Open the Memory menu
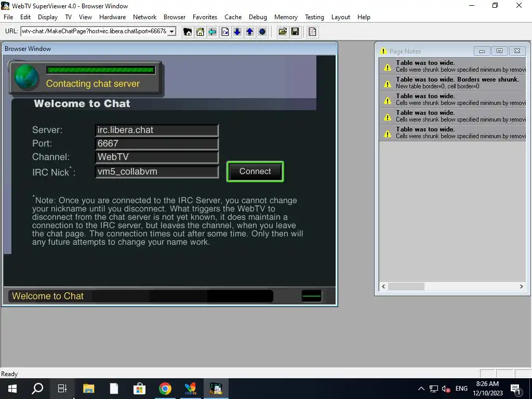The height and width of the screenshot is (399, 532). (x=286, y=17)
